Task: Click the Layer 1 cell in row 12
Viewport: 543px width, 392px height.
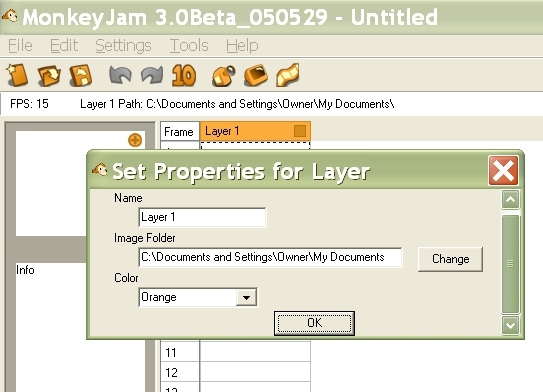Action: (x=255, y=372)
